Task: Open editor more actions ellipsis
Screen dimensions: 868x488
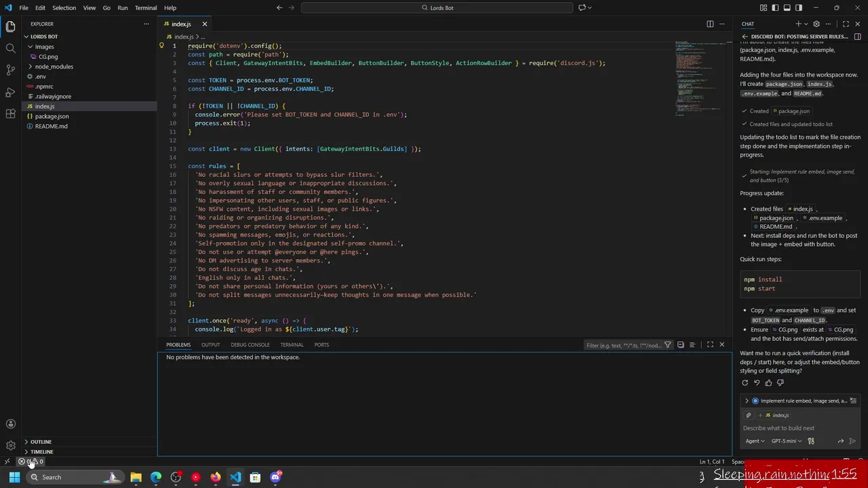Action: pyautogui.click(x=722, y=24)
